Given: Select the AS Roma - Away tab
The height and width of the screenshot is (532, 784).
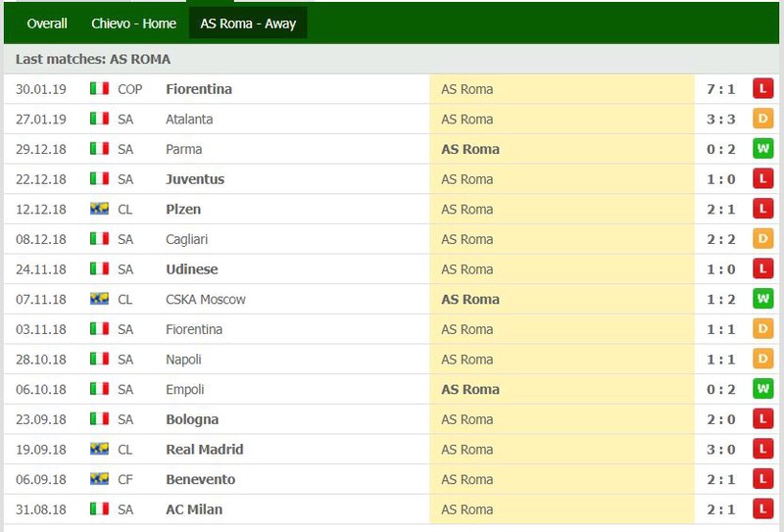Looking at the screenshot, I should (248, 24).
